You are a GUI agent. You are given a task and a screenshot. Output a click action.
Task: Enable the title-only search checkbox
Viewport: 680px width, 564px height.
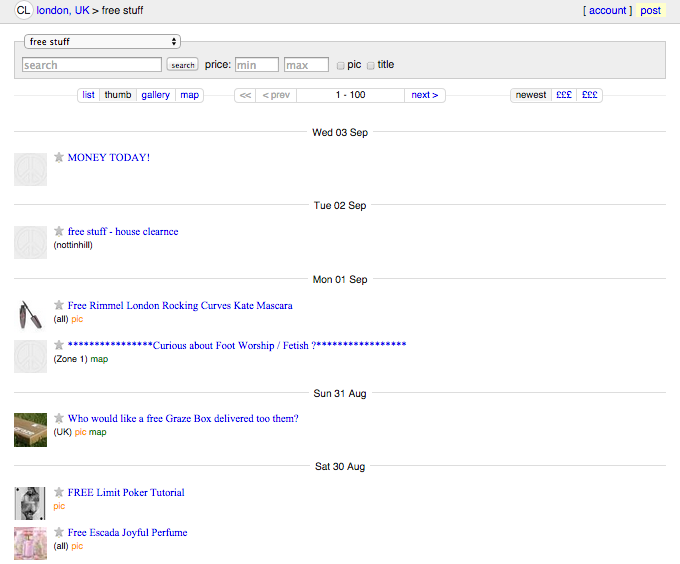tap(371, 65)
